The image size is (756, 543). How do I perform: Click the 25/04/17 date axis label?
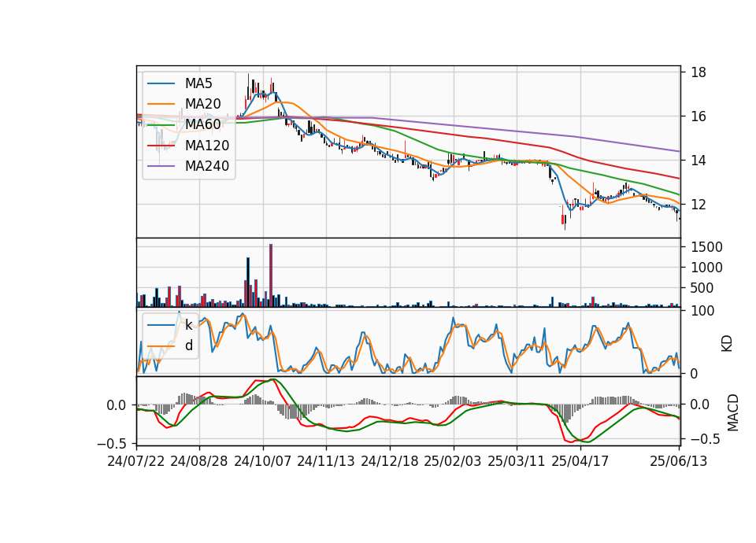580,461
